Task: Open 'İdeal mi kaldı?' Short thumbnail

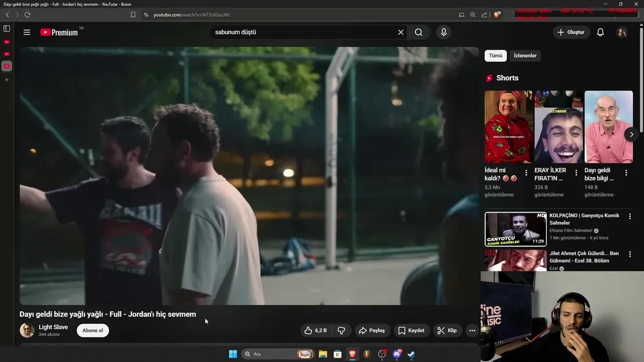Action: pos(509,127)
